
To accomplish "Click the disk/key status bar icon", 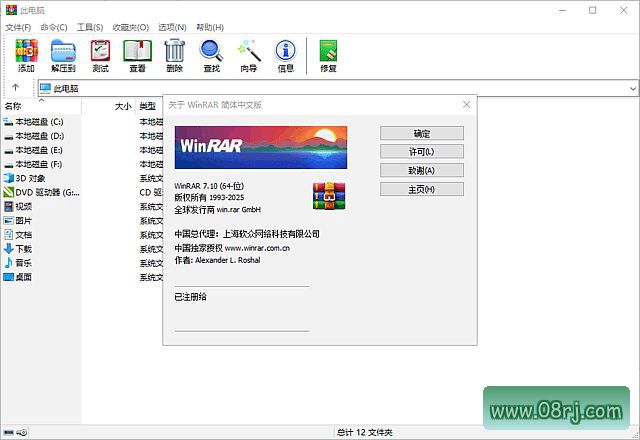I will (15, 432).
